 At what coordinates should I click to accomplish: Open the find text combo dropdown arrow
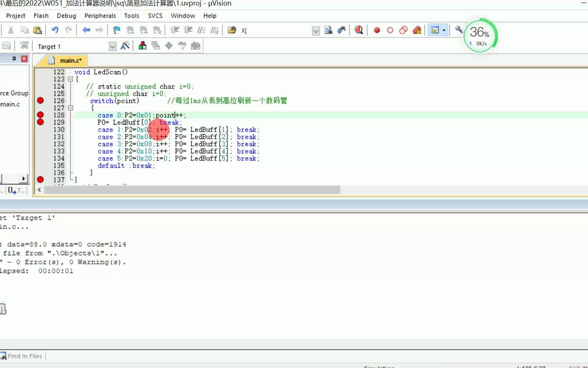click(316, 31)
